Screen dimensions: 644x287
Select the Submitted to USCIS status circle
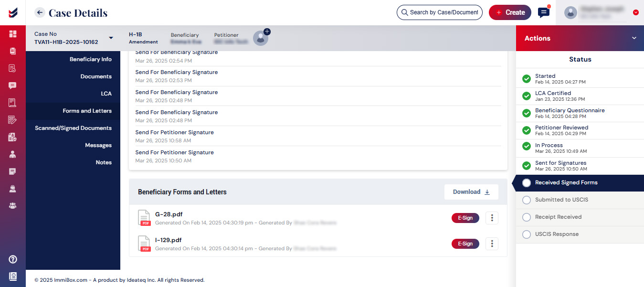tap(527, 200)
